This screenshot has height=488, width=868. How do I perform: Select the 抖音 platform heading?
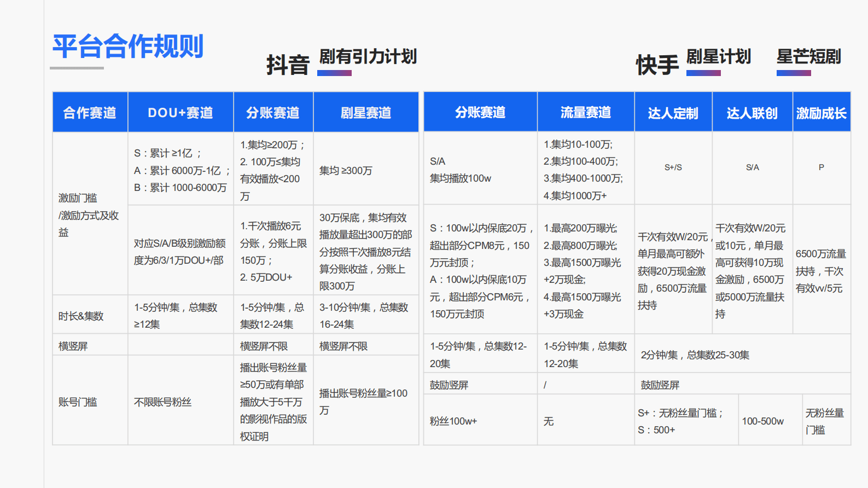pyautogui.click(x=288, y=65)
